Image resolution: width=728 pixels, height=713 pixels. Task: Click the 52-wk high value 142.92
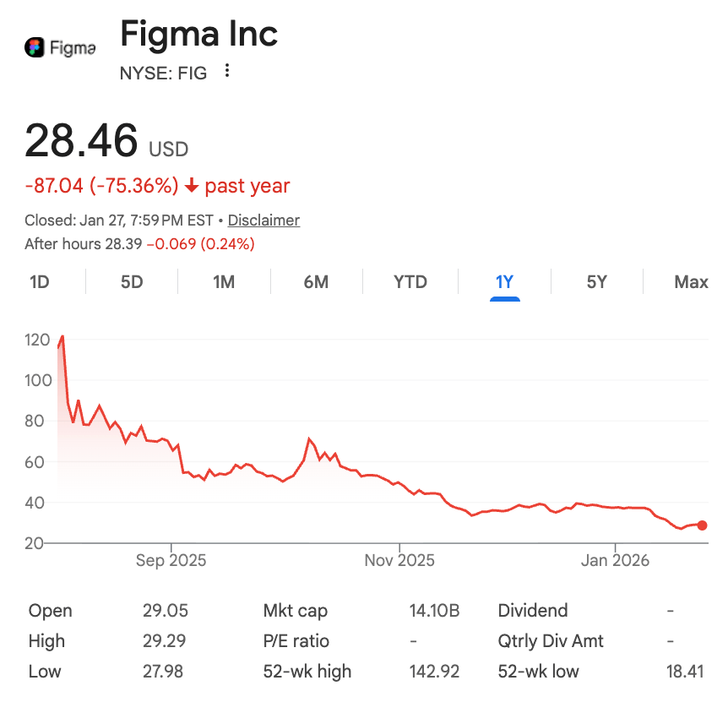point(434,672)
